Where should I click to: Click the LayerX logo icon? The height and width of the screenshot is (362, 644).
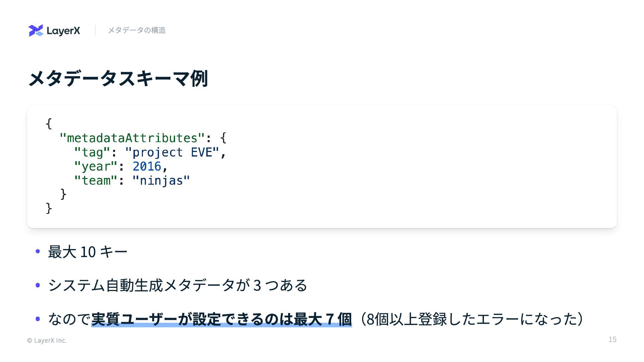coord(36,31)
